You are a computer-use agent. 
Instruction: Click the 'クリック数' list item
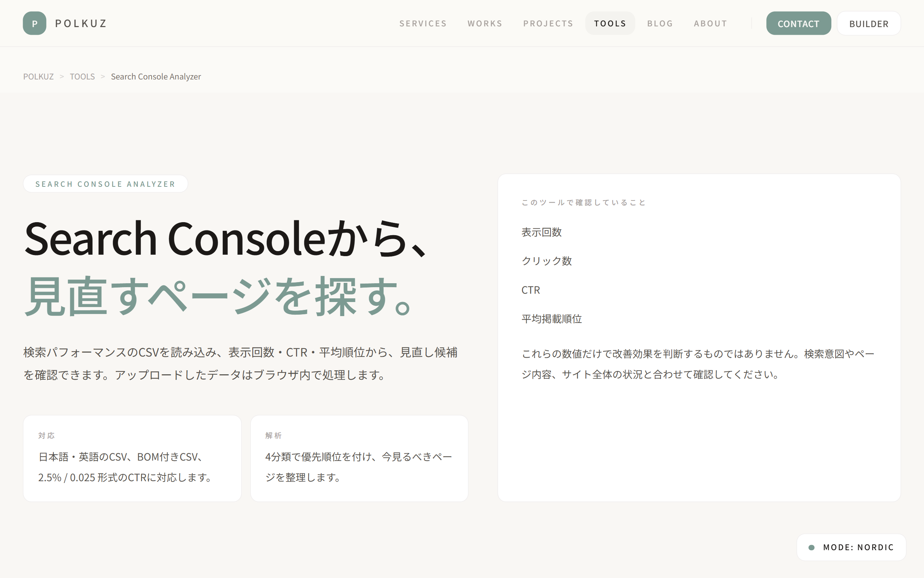point(546,261)
